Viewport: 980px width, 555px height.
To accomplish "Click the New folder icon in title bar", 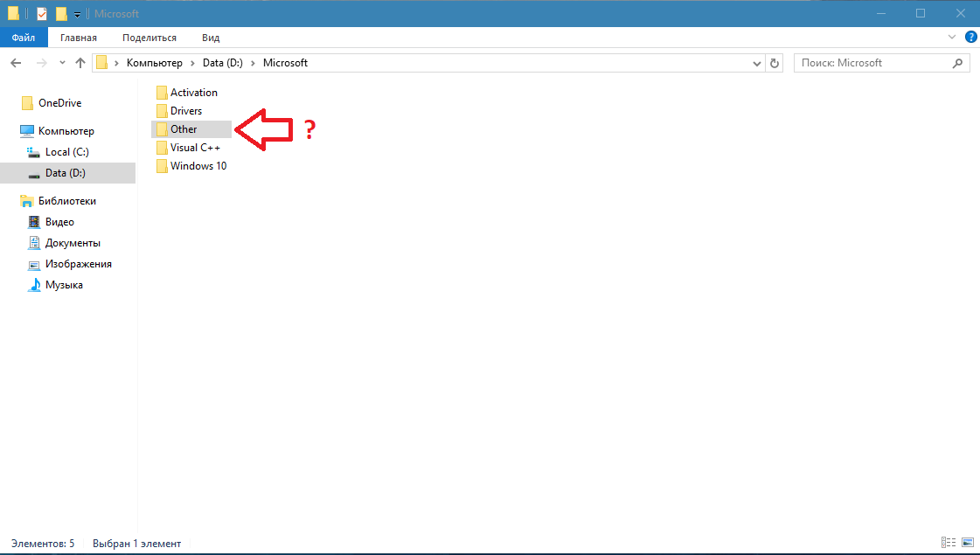I will [x=61, y=13].
